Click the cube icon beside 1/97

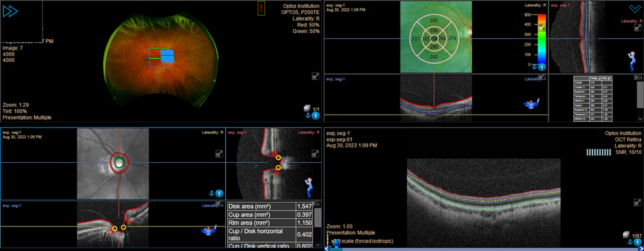(626, 235)
